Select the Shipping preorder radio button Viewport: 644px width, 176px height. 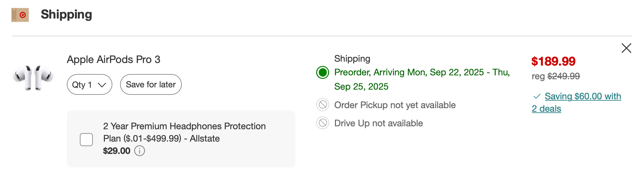(323, 72)
